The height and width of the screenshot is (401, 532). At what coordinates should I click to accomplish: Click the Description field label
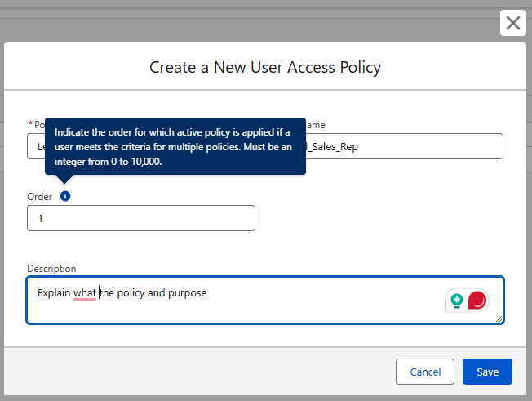click(51, 269)
